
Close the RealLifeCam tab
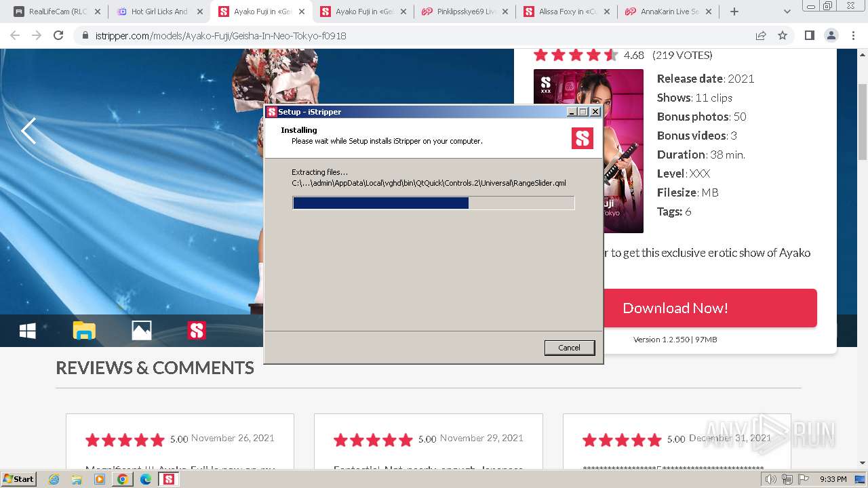[98, 12]
